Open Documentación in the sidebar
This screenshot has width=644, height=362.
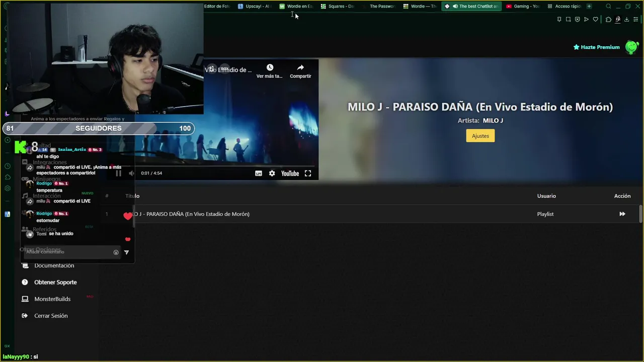pos(54,265)
